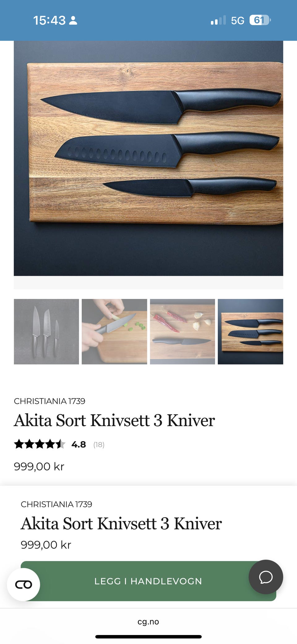Viewport: 297px width, 644px height.
Task: Tap the round CO logo icon
Action: 24,585
